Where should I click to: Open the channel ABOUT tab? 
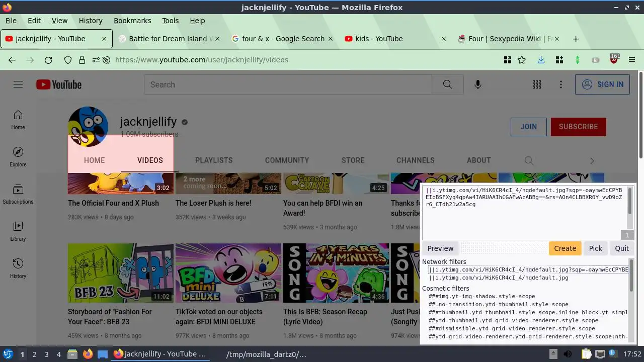click(x=478, y=160)
